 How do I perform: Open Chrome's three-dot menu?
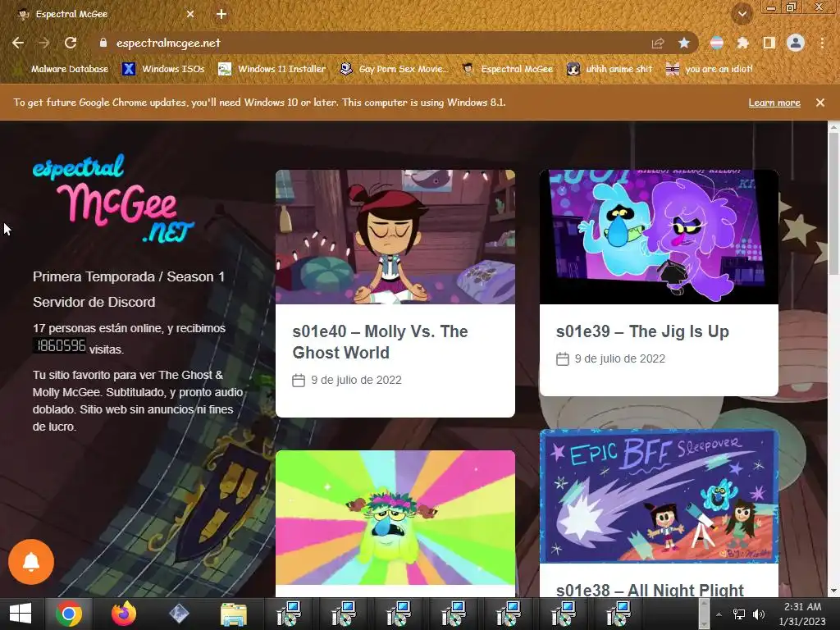pos(822,43)
